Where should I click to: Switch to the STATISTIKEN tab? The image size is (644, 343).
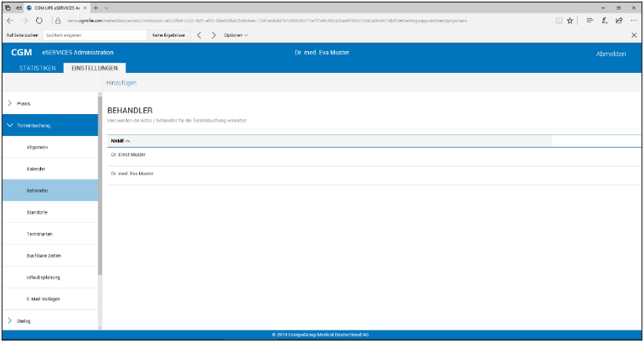click(x=38, y=68)
